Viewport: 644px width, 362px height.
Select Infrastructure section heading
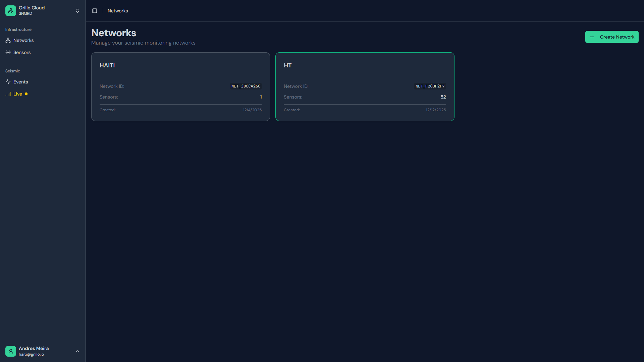(x=18, y=29)
